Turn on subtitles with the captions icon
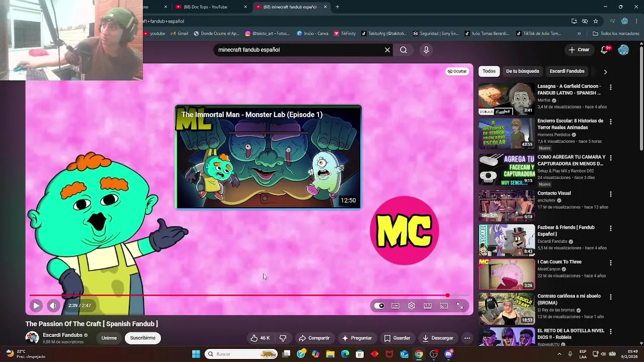 point(395,306)
